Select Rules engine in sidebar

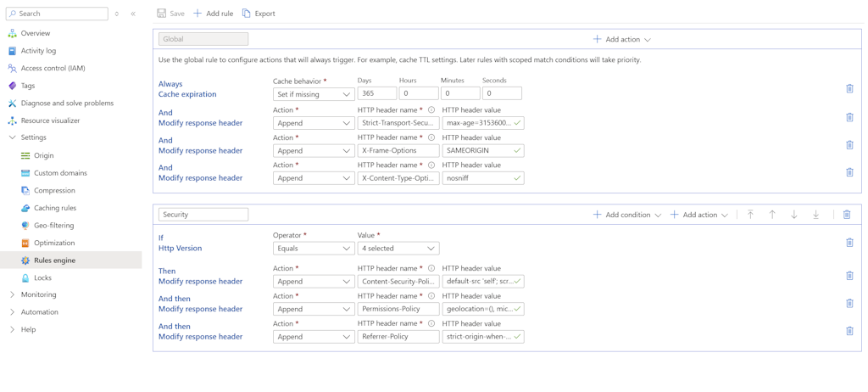point(71,260)
